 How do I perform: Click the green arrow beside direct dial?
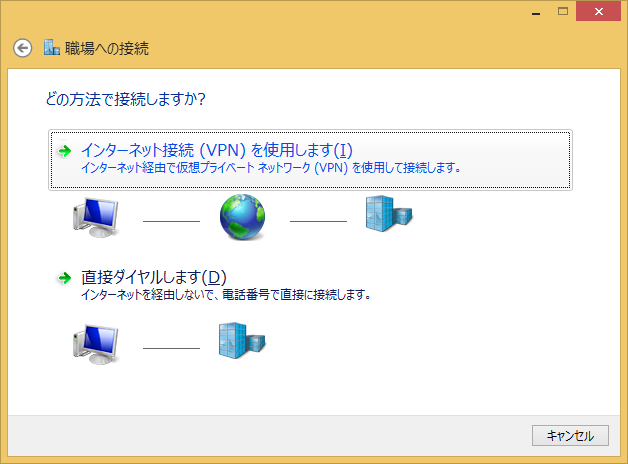coord(65,277)
